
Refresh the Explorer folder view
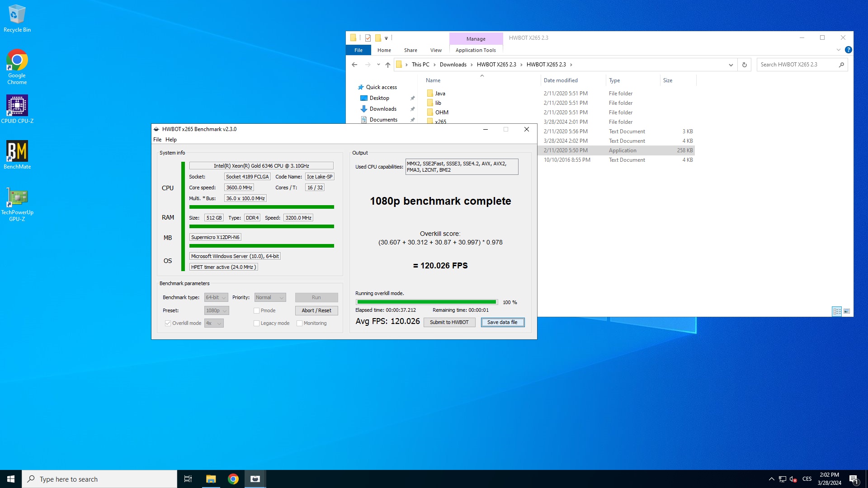pos(745,65)
